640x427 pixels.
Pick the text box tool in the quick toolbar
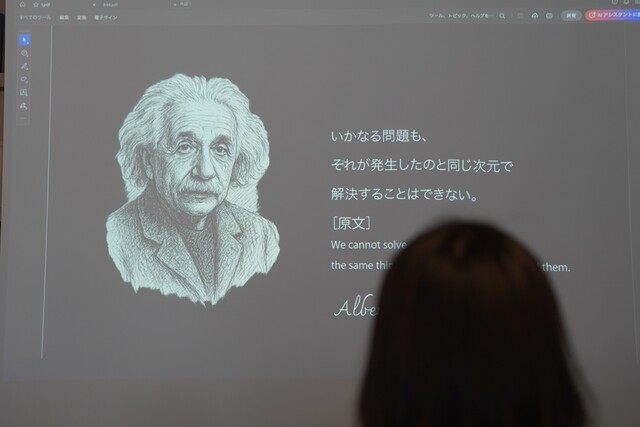(24, 93)
